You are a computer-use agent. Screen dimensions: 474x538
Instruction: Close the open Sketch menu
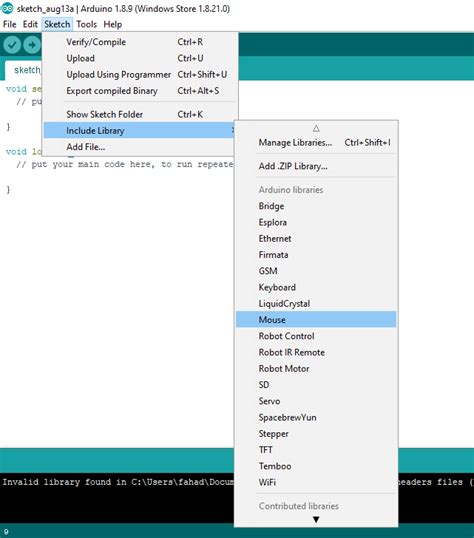tap(57, 24)
